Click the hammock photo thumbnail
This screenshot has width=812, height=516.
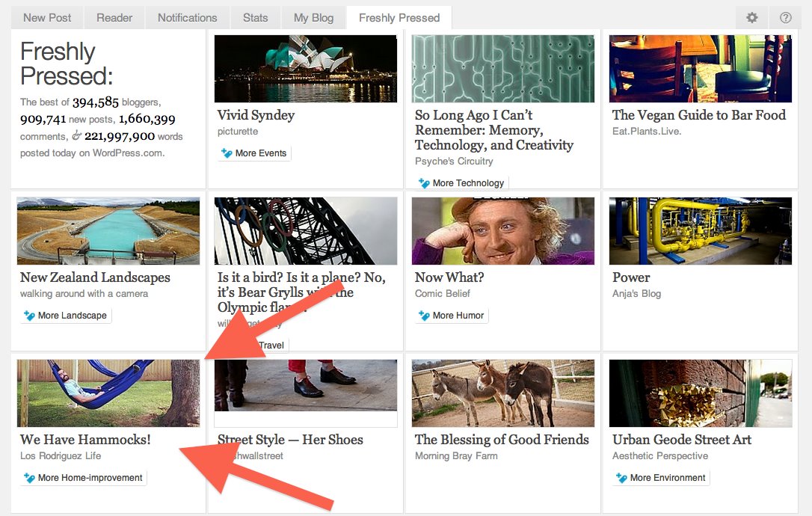pos(108,393)
